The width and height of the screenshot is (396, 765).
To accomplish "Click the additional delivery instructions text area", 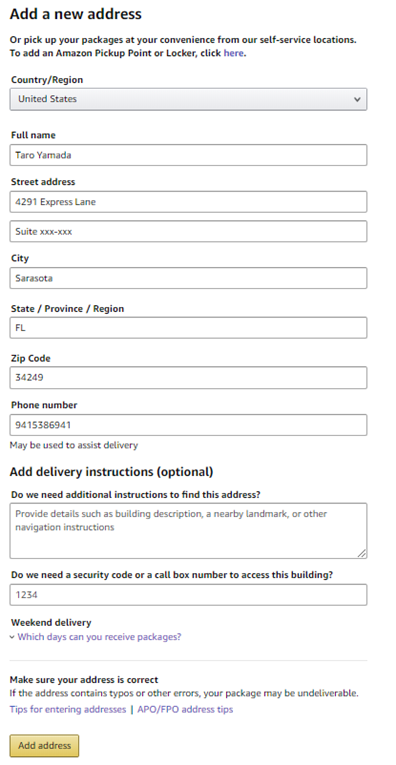I will [188, 531].
